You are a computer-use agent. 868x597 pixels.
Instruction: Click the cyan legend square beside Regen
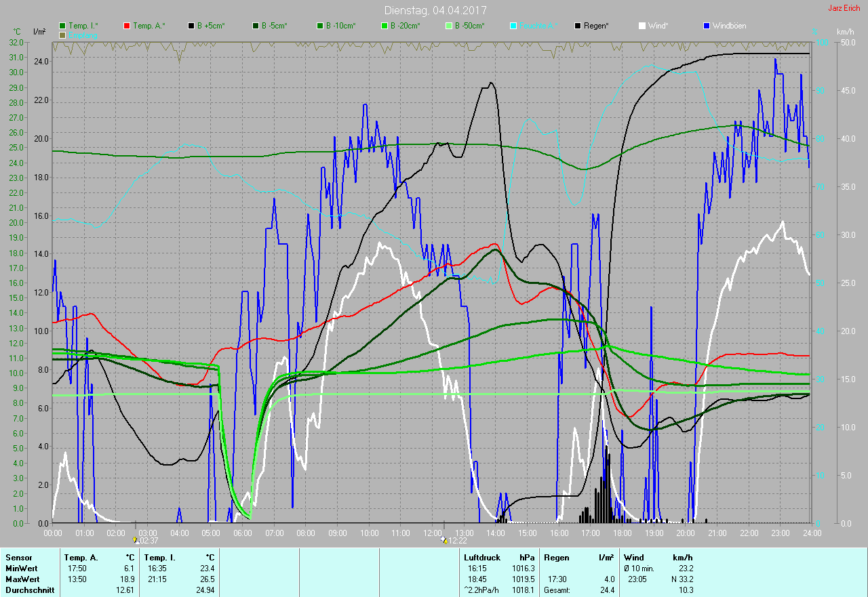(513, 26)
